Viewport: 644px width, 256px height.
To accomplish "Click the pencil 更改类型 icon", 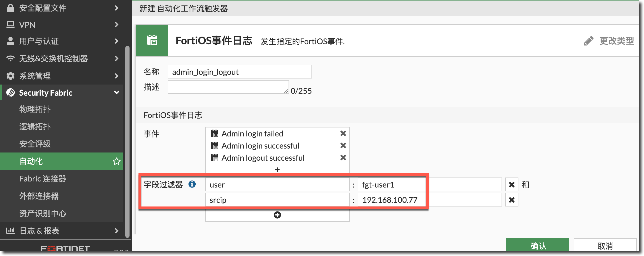I will (x=588, y=41).
